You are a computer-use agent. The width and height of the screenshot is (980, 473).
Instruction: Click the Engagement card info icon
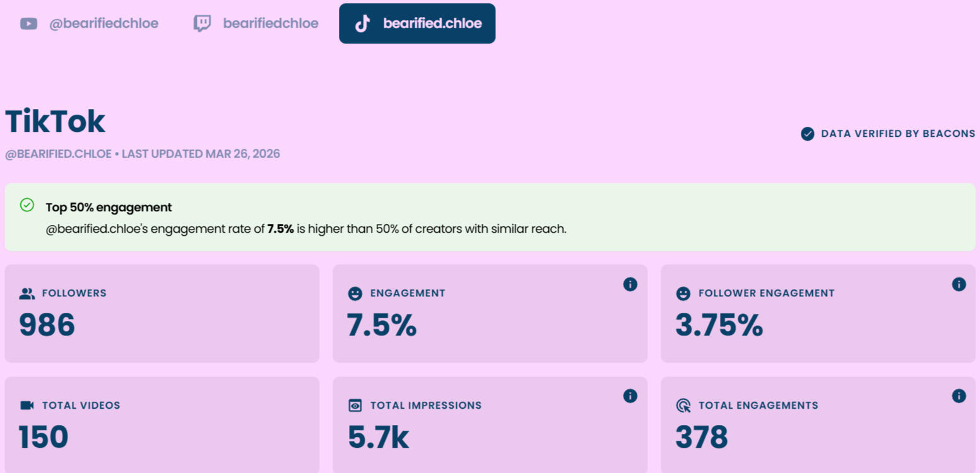(630, 284)
